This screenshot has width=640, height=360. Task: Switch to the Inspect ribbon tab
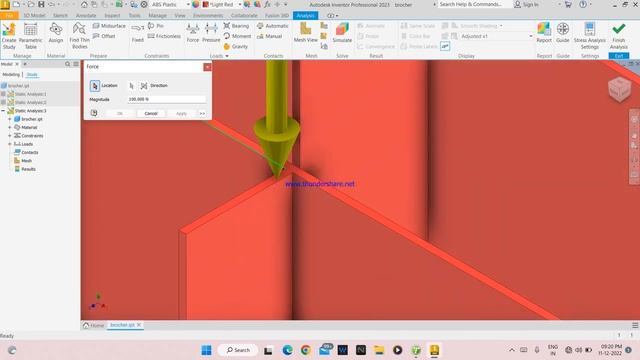[x=112, y=16]
